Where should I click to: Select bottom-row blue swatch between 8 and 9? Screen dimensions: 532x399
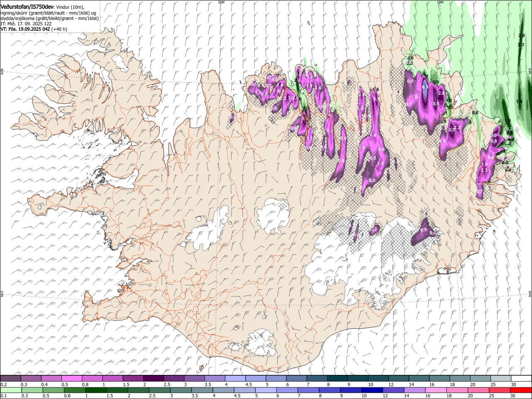[x=330, y=390]
